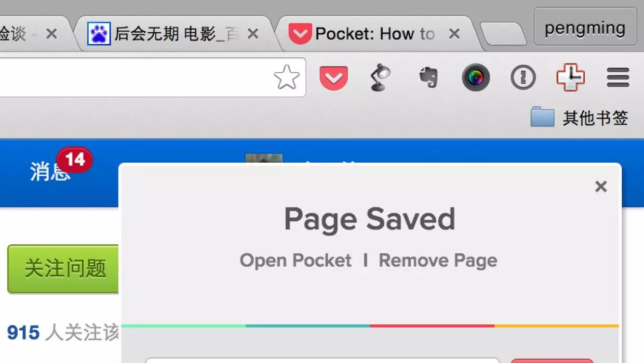
Task: Click the Remove Page link
Action: 438,260
